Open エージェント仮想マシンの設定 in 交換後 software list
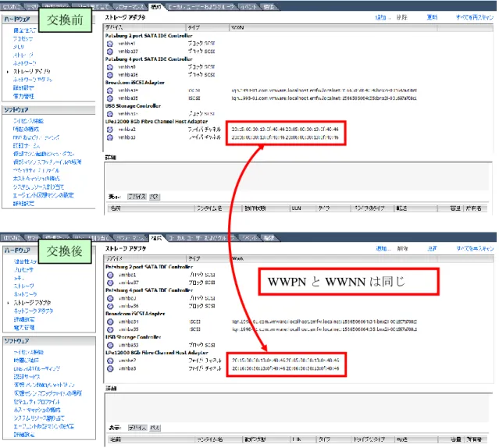This screenshot has width=499, height=448. (x=44, y=426)
